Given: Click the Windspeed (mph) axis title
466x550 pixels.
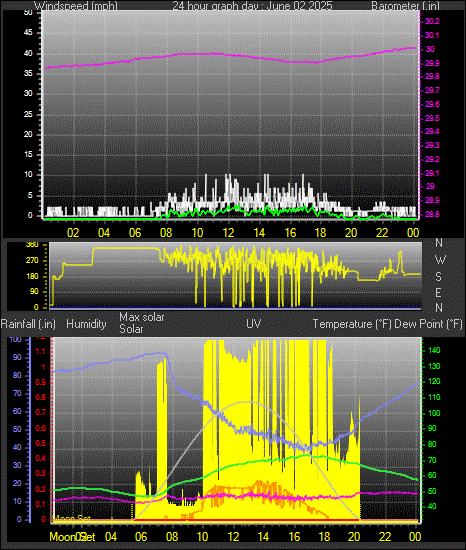Looking at the screenshot, I should 76,6.
